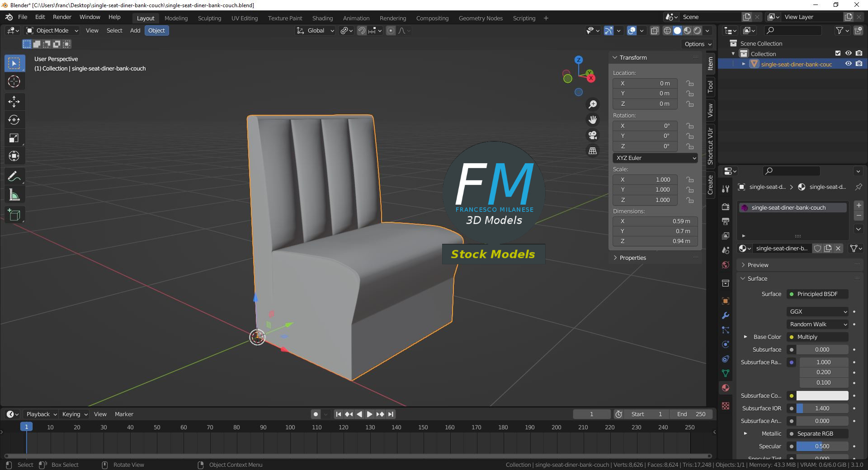Open the Modifier properties wrench tab
The height and width of the screenshot is (470, 868).
(726, 315)
